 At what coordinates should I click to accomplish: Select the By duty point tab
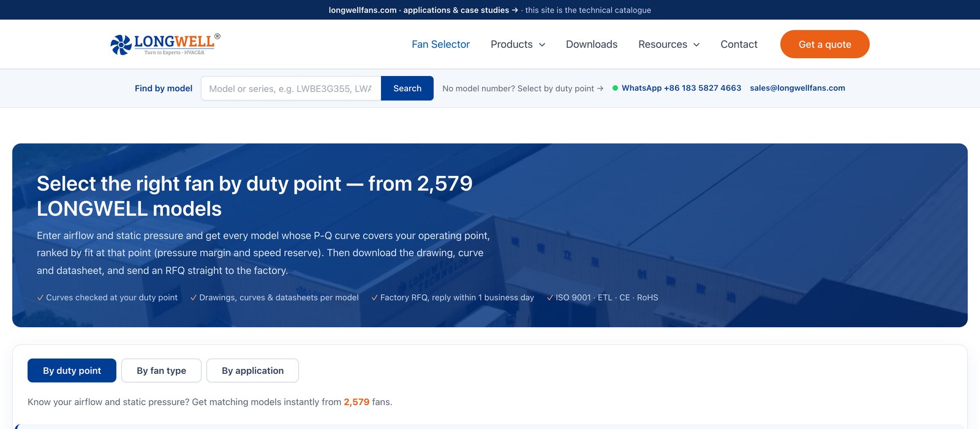coord(72,371)
